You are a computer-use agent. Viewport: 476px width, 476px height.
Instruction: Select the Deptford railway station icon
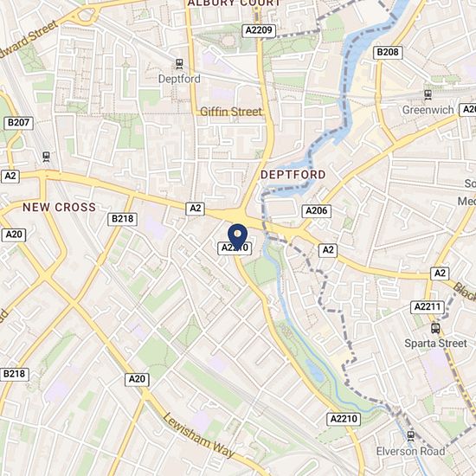(x=179, y=64)
